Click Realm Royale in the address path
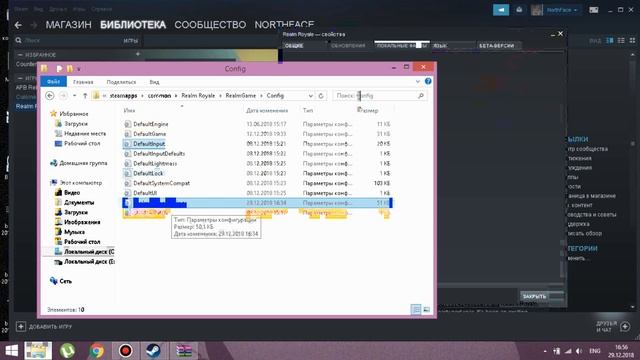The width and height of the screenshot is (640, 360). click(198, 96)
